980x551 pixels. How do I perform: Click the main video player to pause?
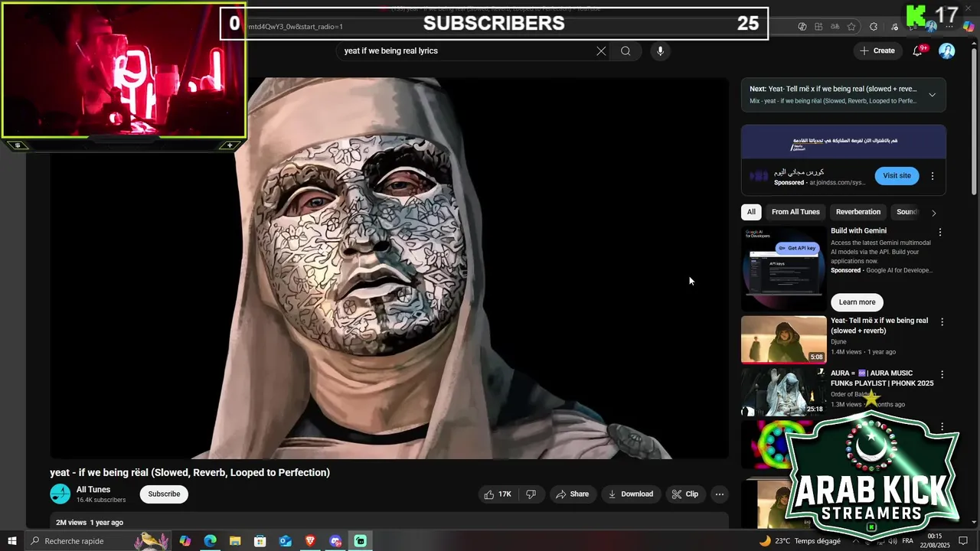390,268
